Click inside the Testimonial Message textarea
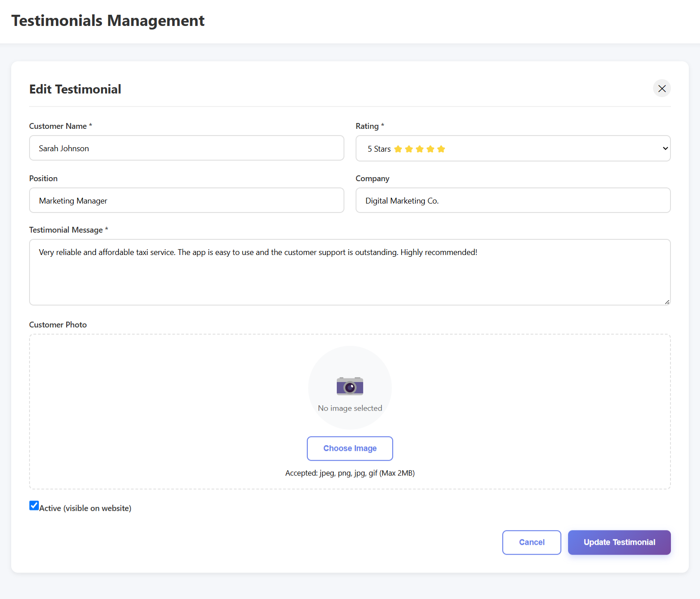This screenshot has height=599, width=700. [x=350, y=272]
